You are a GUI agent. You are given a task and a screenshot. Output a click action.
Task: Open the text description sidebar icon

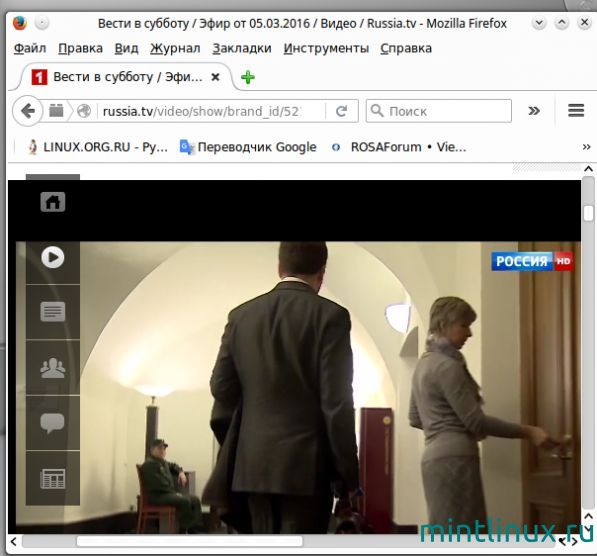tap(53, 312)
